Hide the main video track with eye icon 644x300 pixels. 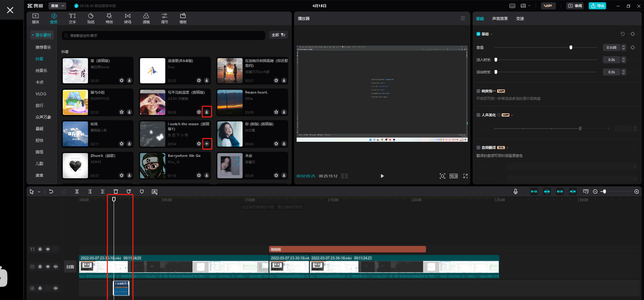click(x=48, y=267)
